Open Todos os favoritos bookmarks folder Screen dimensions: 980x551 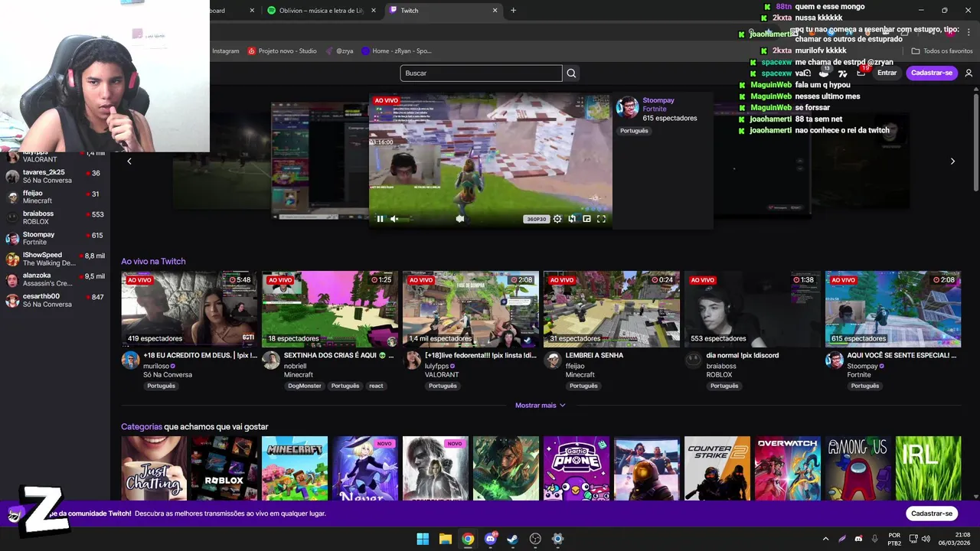(942, 51)
